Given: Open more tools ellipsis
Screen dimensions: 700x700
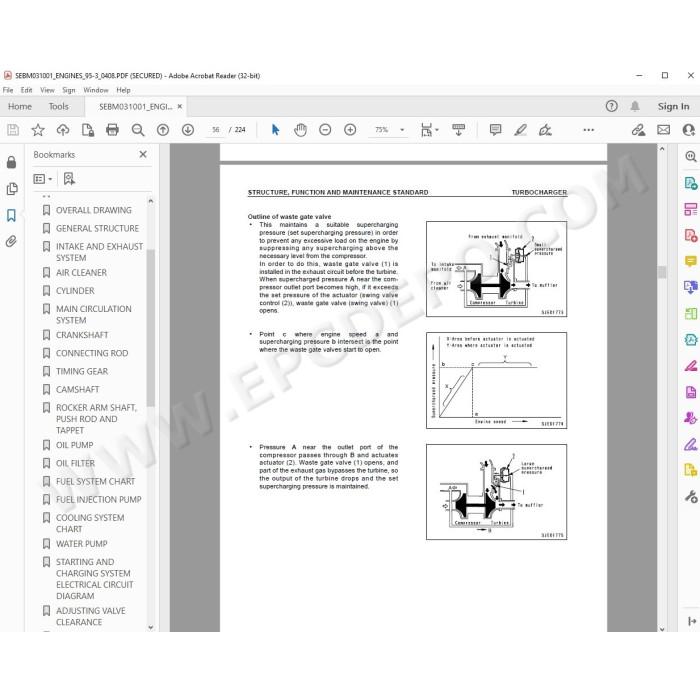Looking at the screenshot, I should point(588,130).
